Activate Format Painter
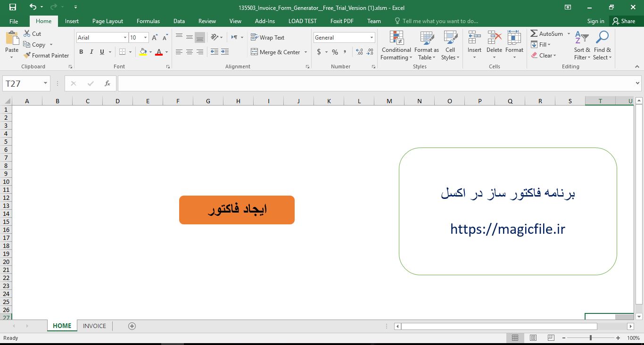Screen dimensions: 644x345 point(46,56)
